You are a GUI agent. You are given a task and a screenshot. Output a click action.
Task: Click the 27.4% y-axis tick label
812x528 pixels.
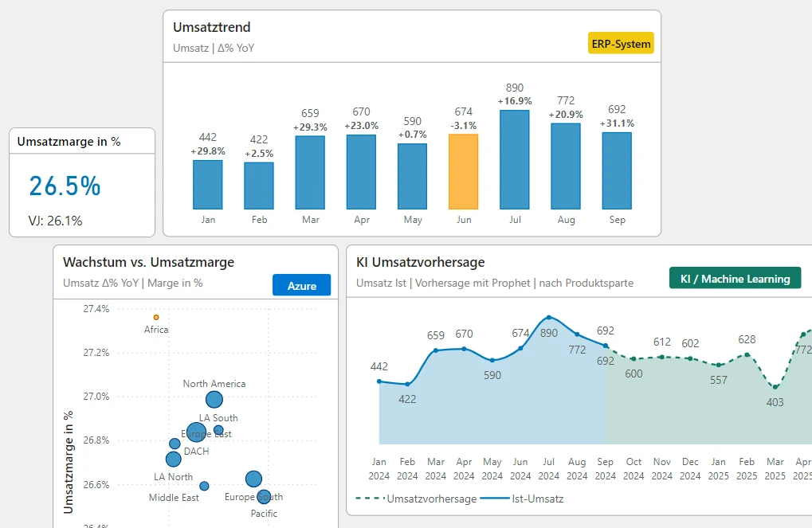pos(96,308)
